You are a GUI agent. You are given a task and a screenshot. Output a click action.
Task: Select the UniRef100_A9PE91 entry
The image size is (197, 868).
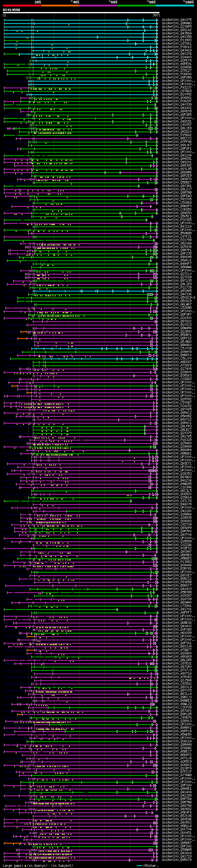pos(177,64)
